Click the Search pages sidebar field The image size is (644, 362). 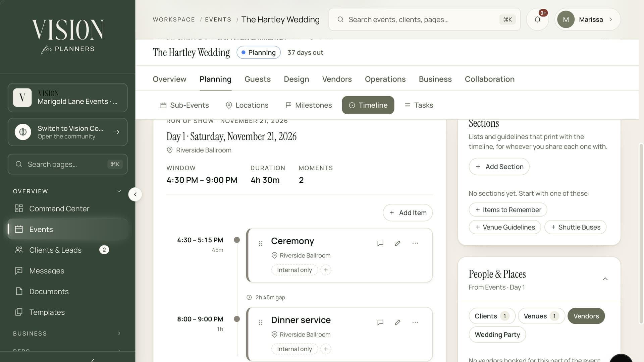[67, 164]
